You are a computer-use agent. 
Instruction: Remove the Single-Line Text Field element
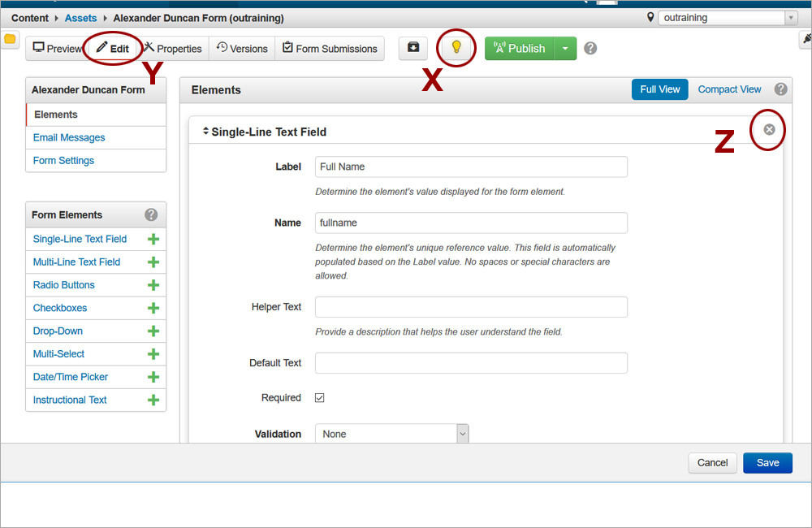(x=769, y=129)
